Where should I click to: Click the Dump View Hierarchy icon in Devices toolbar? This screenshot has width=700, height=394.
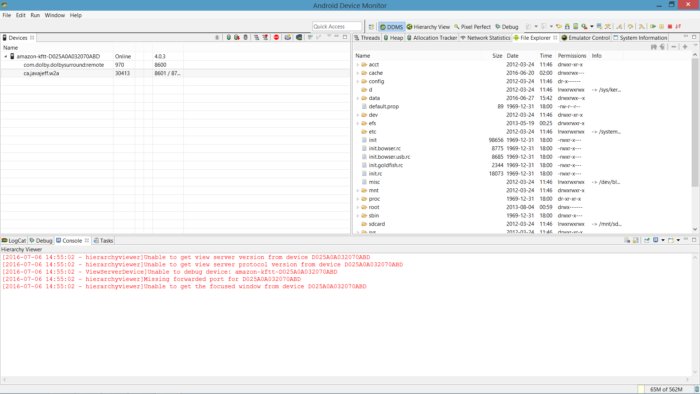click(299, 37)
